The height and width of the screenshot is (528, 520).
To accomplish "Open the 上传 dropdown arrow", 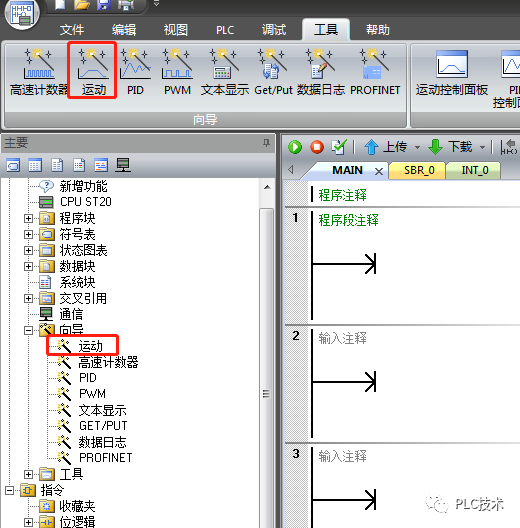I will pos(417,147).
